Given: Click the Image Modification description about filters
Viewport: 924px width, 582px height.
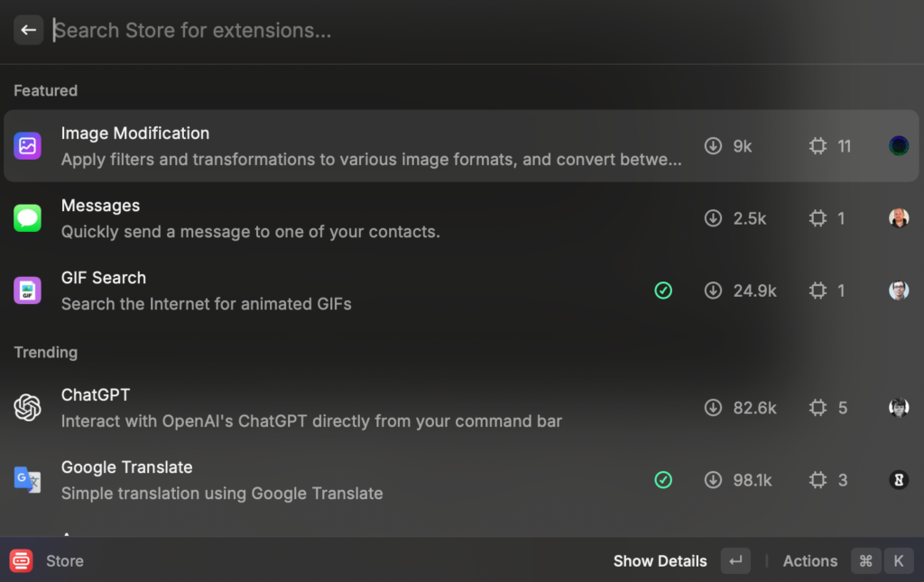Looking at the screenshot, I should [371, 160].
